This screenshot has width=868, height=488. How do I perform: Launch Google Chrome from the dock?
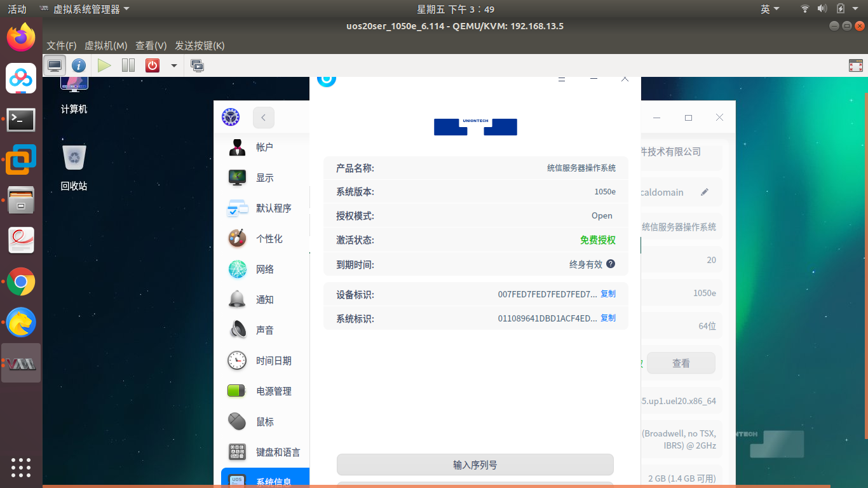(21, 281)
